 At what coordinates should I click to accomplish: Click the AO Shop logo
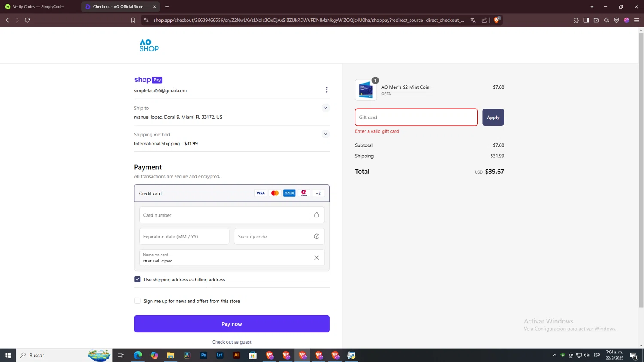(149, 45)
